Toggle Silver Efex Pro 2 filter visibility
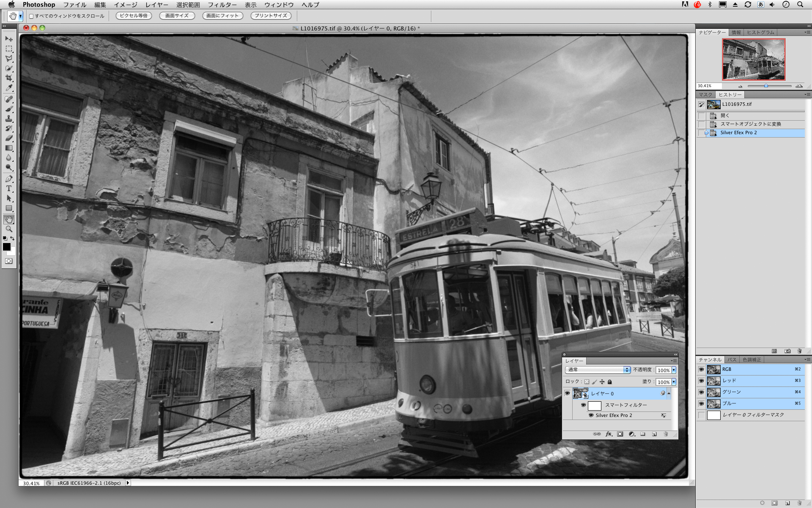The image size is (812, 508). [591, 415]
